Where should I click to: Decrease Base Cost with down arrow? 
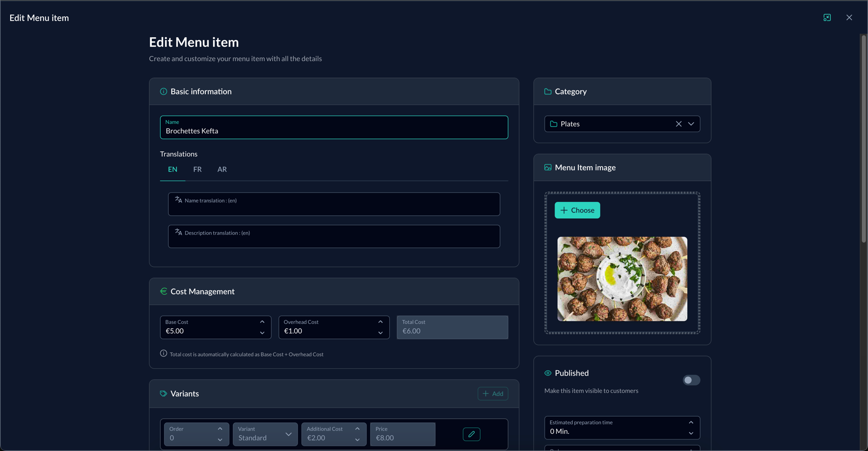[262, 333]
